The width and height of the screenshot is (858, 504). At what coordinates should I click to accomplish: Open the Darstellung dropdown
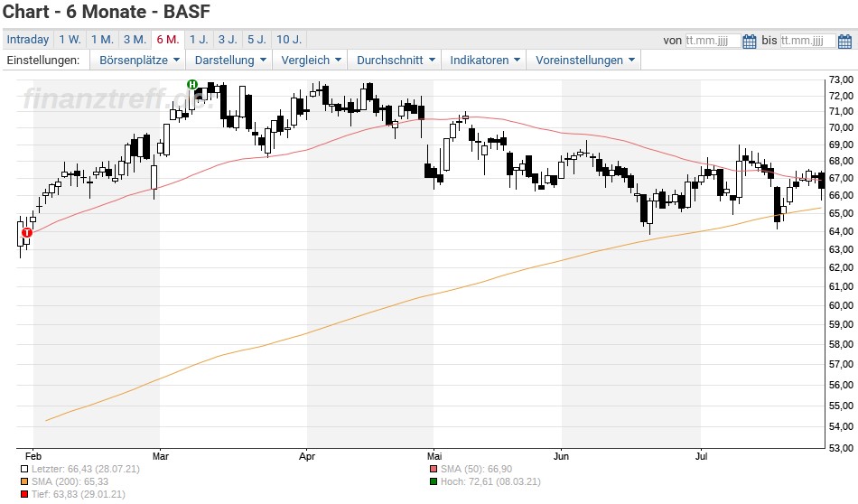pyautogui.click(x=229, y=61)
